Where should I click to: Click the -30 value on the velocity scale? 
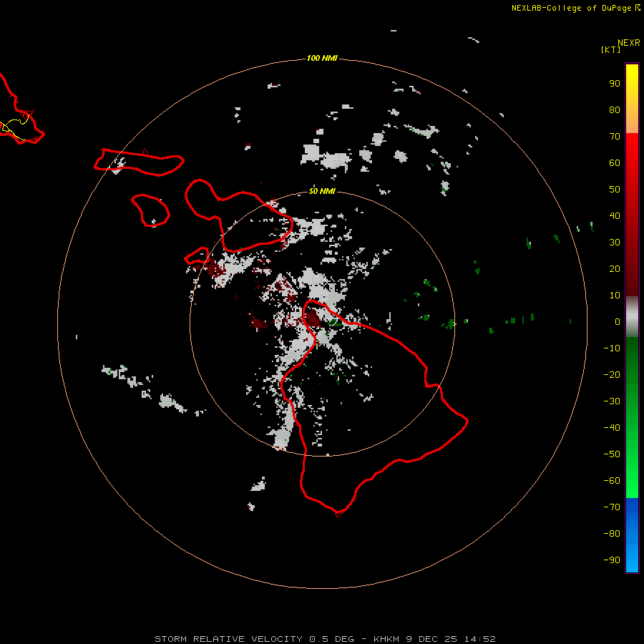pyautogui.click(x=612, y=401)
